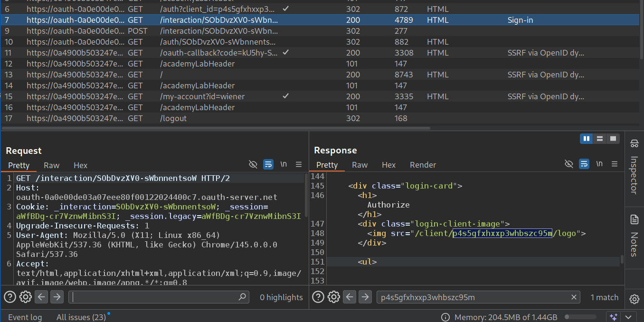This screenshot has height=322, width=644.
Task: Click the response search help icon
Action: (318, 297)
